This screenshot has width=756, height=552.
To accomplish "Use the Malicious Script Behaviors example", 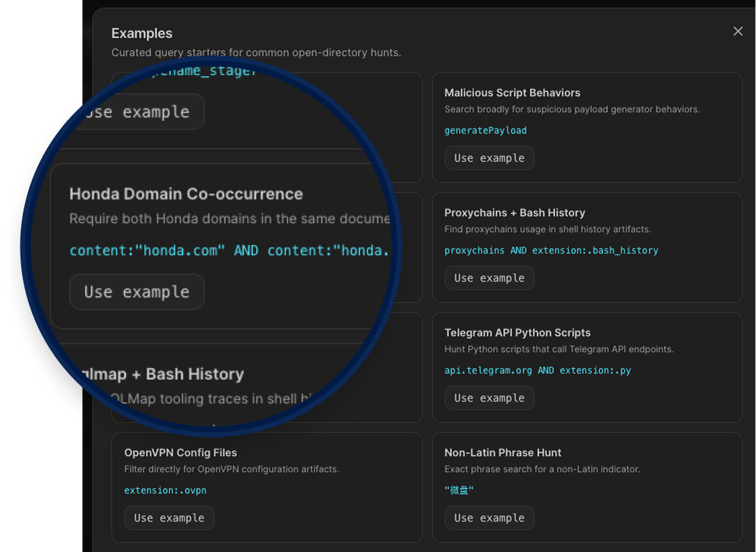I will point(489,158).
